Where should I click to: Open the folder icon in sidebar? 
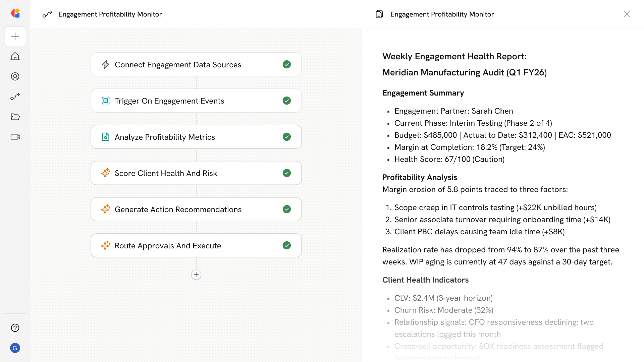[x=15, y=117]
